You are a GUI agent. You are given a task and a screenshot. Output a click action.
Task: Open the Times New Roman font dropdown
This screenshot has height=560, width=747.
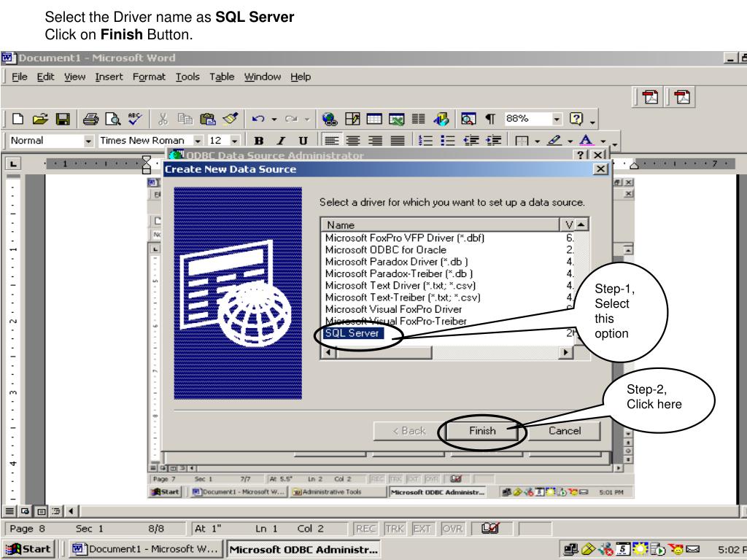pos(198,141)
